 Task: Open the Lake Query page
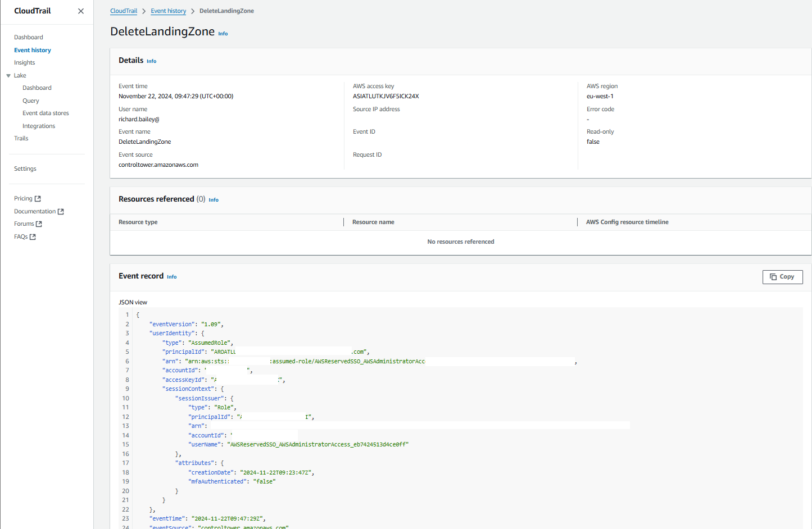pos(31,101)
